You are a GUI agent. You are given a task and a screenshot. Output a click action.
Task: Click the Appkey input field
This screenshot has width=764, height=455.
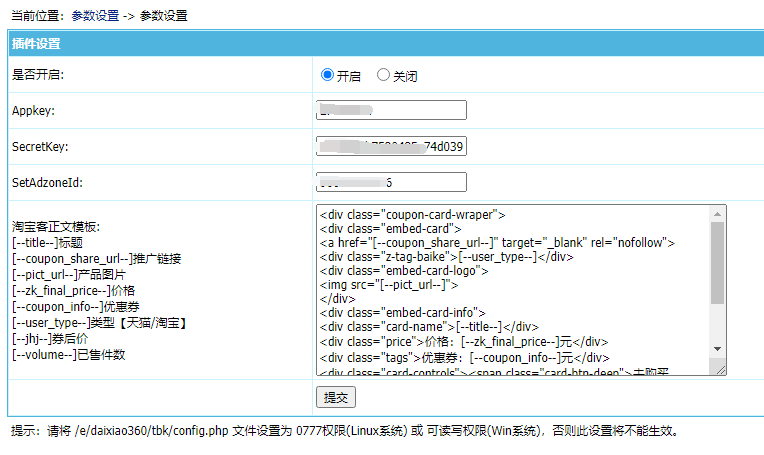click(391, 110)
